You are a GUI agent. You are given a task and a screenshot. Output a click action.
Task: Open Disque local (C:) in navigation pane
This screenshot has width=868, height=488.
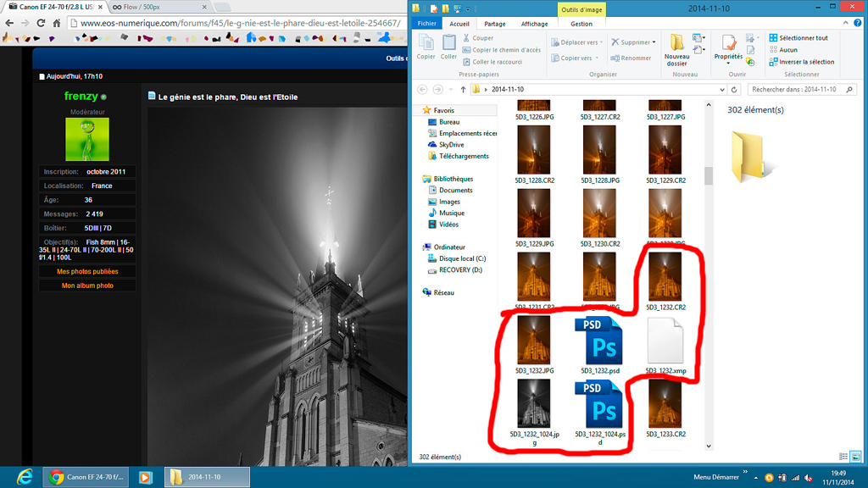point(457,258)
